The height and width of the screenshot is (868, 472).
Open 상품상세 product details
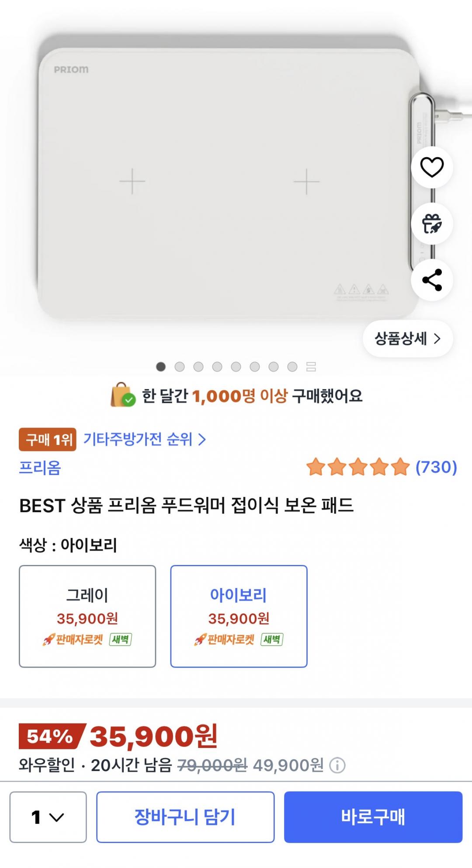click(x=407, y=338)
